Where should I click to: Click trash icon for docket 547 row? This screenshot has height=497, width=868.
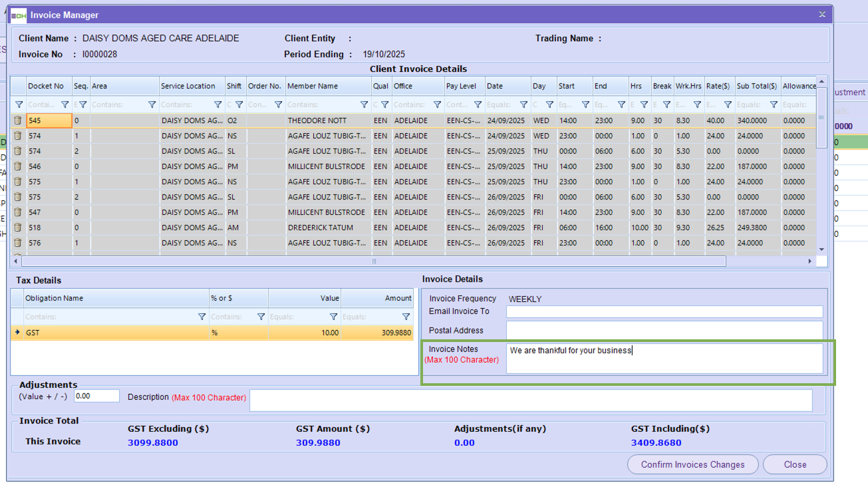[18, 212]
